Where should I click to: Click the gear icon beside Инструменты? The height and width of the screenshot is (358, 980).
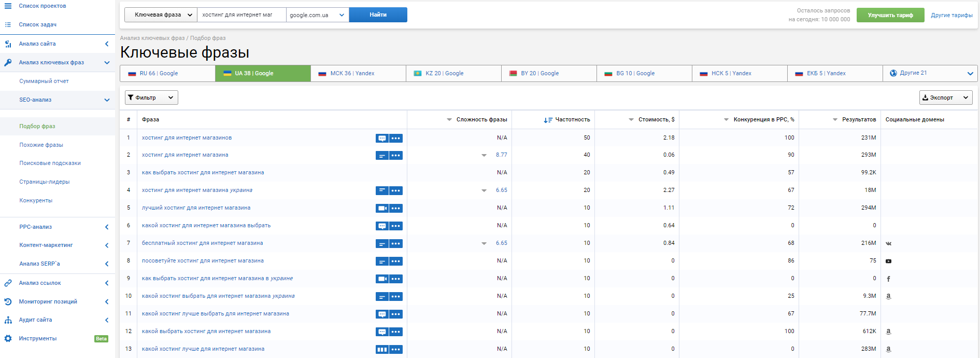tap(8, 339)
